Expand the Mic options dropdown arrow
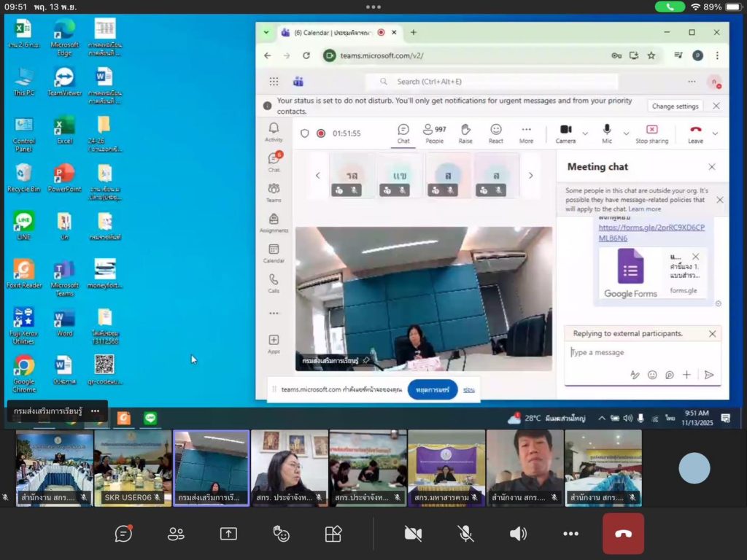 [x=626, y=133]
